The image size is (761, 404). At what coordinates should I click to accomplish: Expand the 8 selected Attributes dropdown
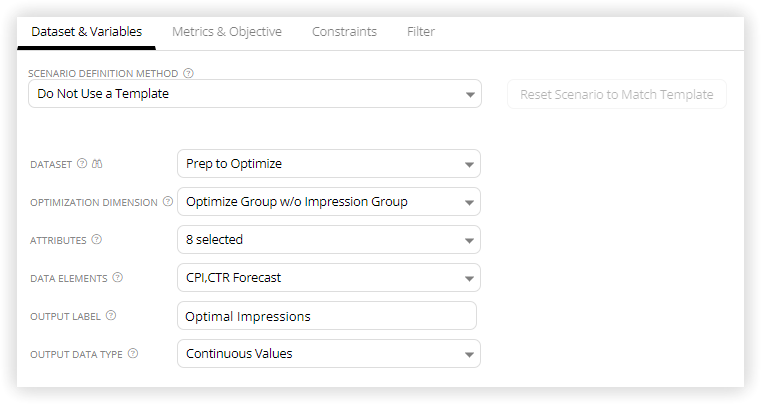[x=329, y=239]
